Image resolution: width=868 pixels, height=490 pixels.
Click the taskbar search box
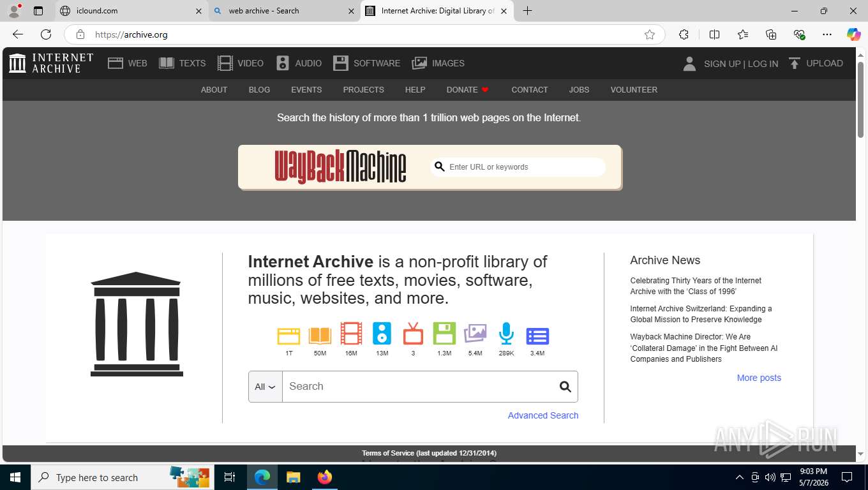point(122,477)
